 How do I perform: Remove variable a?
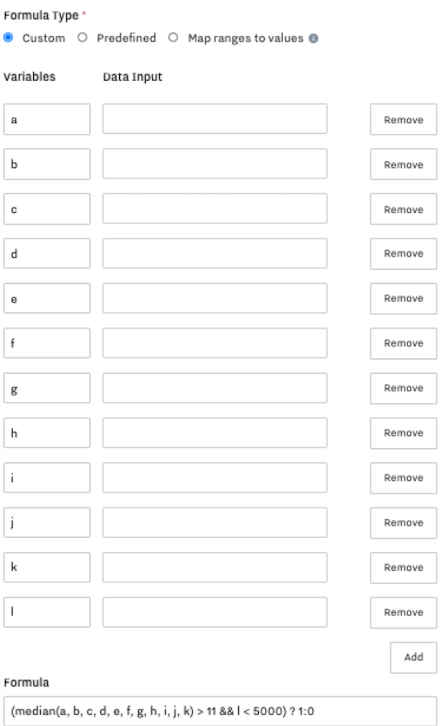[x=403, y=119]
